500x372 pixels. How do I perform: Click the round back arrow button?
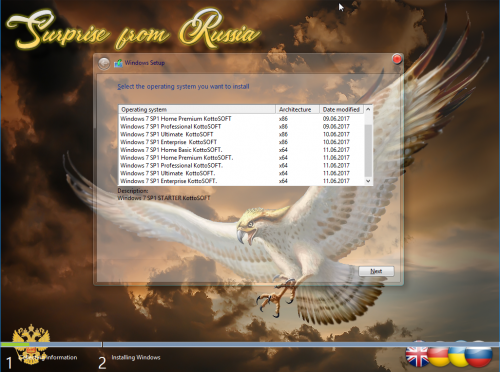(x=104, y=63)
